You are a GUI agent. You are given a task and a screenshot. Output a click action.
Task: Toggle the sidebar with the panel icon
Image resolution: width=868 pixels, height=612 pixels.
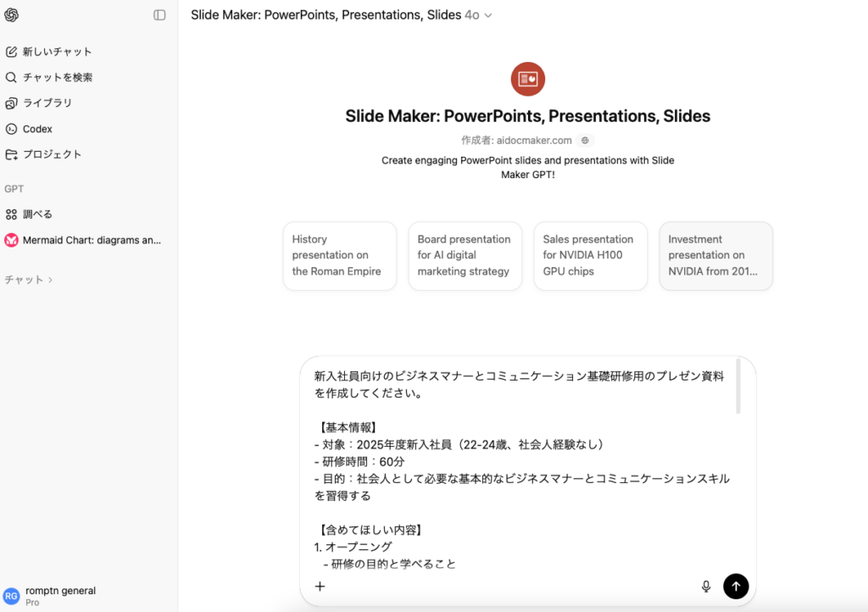(159, 15)
